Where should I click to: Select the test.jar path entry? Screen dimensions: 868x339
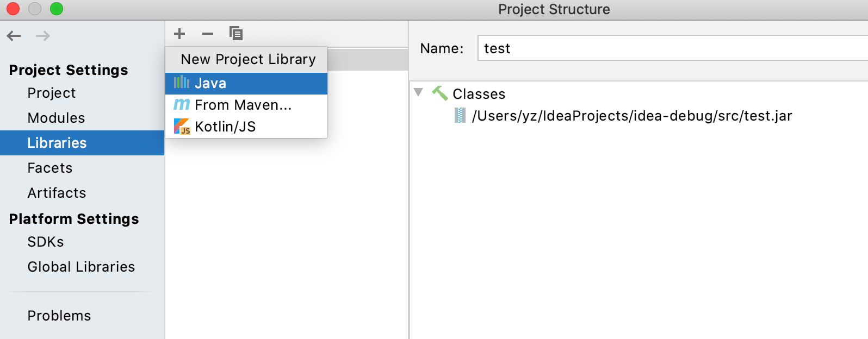point(631,116)
